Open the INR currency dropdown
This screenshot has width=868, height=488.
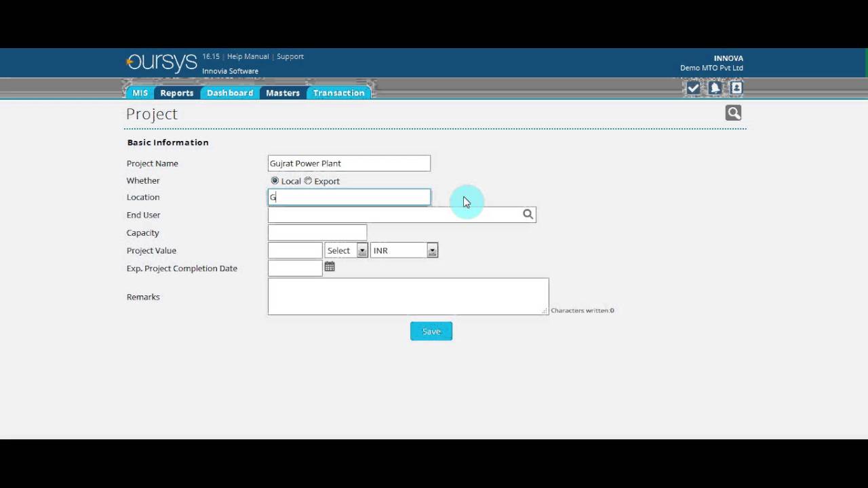point(404,250)
